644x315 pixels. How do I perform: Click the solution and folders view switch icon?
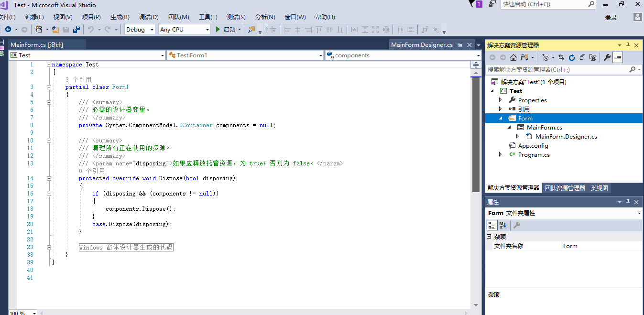(x=524, y=57)
